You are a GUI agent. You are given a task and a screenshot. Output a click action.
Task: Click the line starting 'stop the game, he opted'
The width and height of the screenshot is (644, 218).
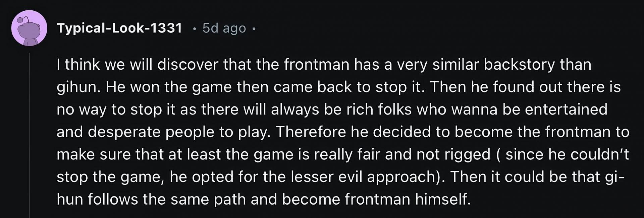point(340,177)
